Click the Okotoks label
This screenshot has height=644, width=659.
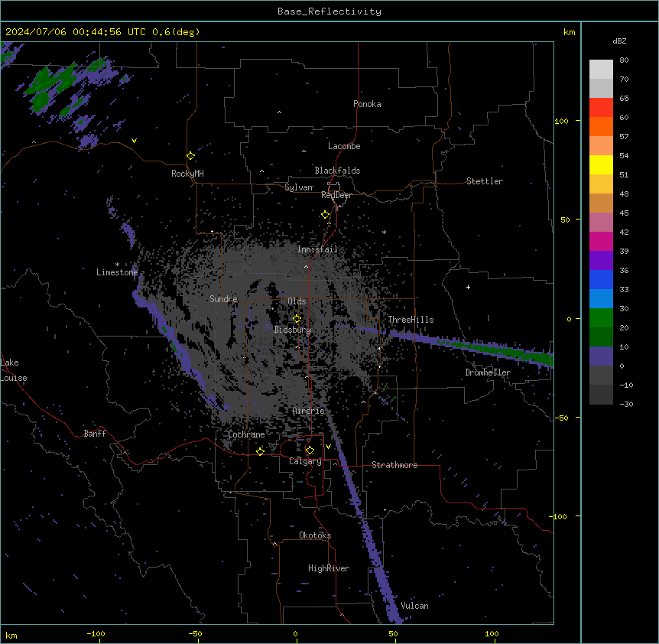(x=315, y=535)
